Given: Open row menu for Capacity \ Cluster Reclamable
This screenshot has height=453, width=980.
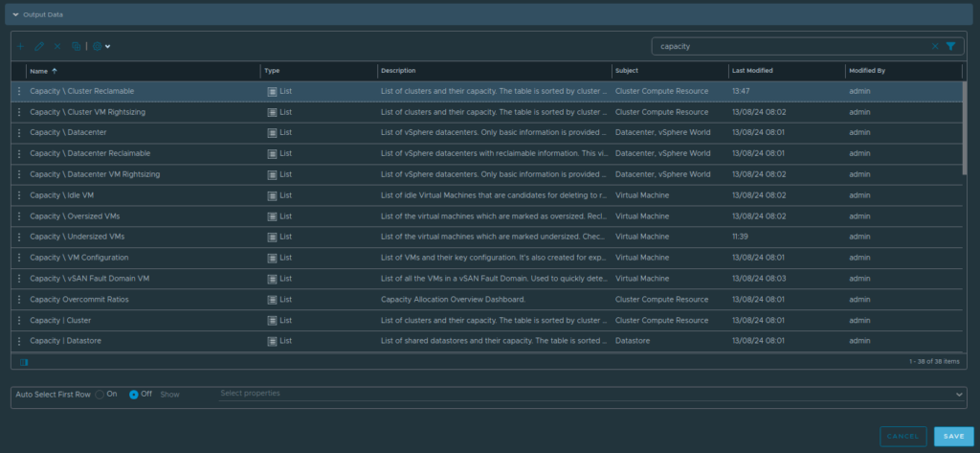Looking at the screenshot, I should tap(19, 91).
